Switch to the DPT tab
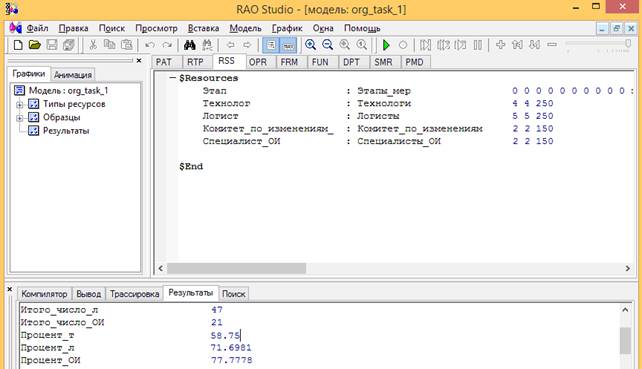This screenshot has width=642, height=369. point(351,62)
